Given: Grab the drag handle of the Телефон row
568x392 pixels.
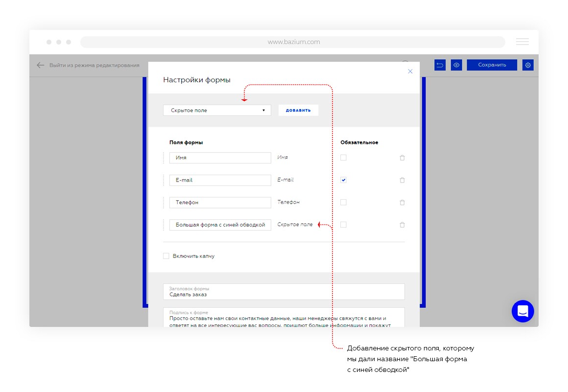Looking at the screenshot, I should click(x=164, y=203).
